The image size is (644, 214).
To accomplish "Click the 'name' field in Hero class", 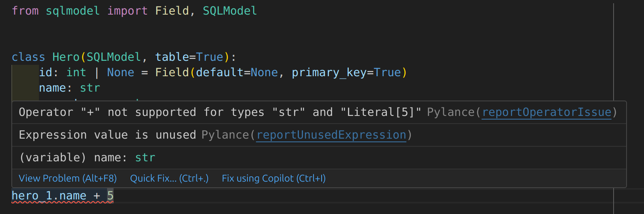I will tap(53, 88).
